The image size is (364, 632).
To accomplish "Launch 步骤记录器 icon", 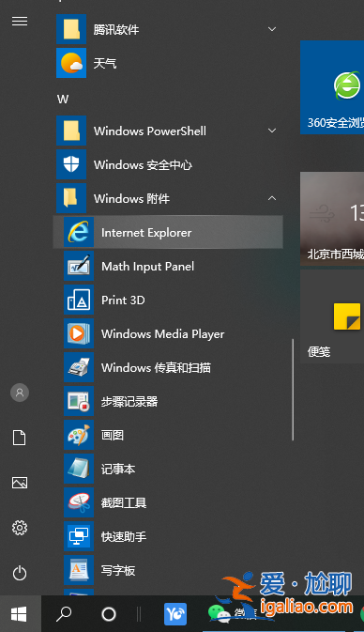I will (79, 401).
